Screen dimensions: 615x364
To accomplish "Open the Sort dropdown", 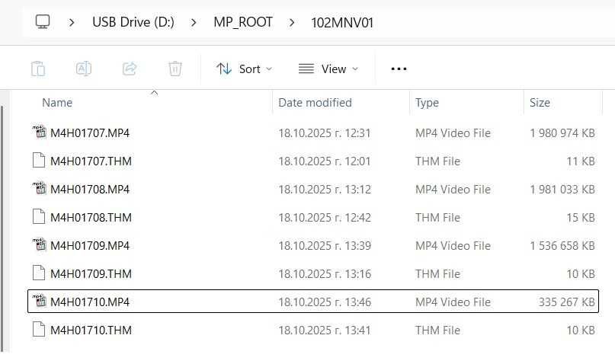I will point(244,69).
